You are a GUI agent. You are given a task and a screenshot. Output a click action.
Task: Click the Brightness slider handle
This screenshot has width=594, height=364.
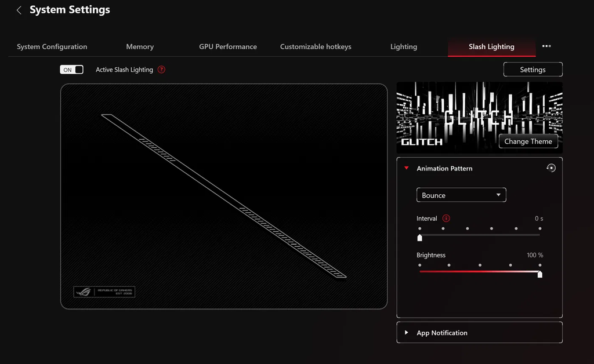(x=540, y=274)
